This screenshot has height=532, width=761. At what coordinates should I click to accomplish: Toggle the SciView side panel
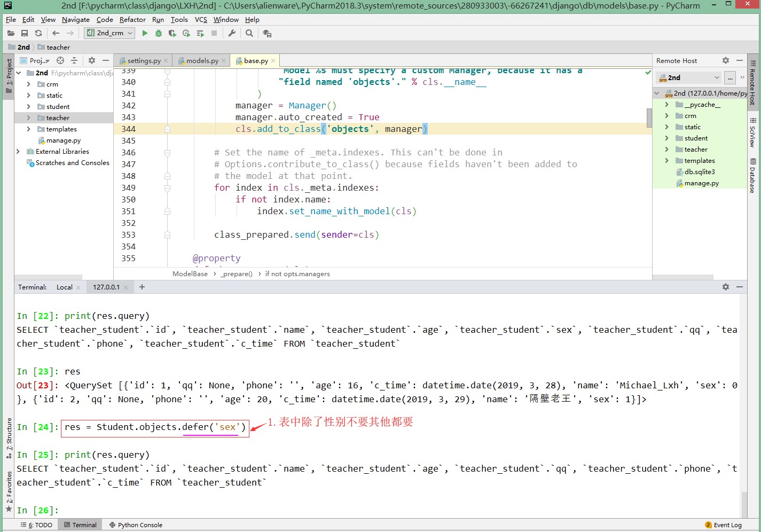pyautogui.click(x=753, y=132)
